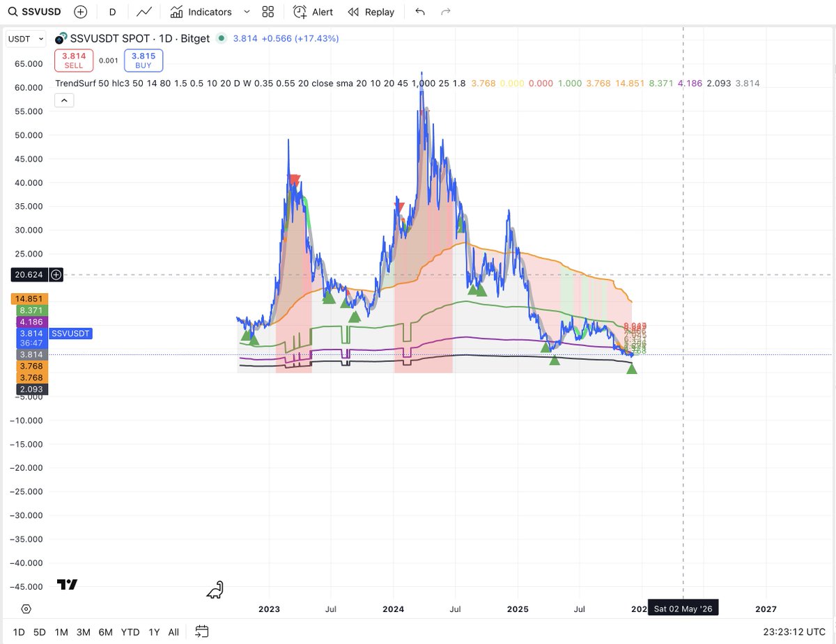Set range to 1Y
This screenshot has height=644, width=836.
(x=154, y=632)
